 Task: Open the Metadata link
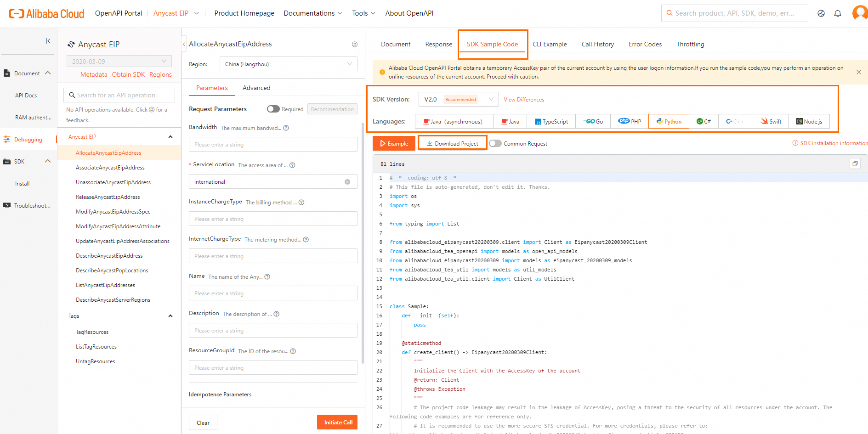[94, 75]
